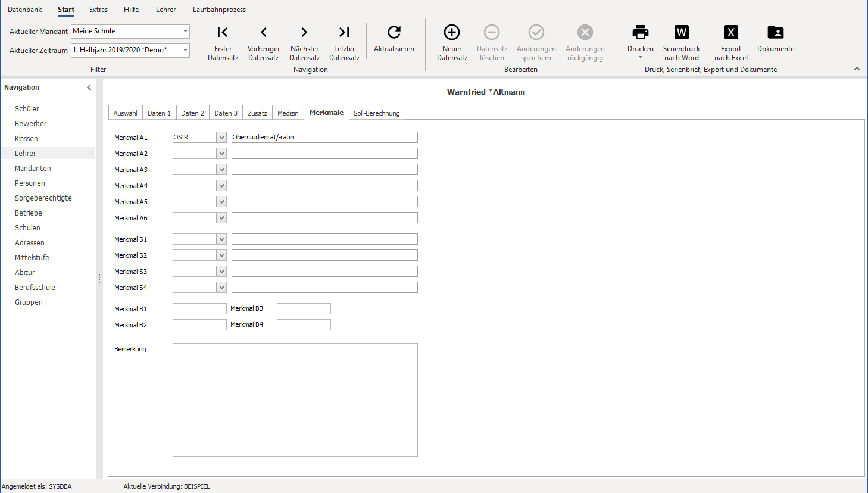Click the Oberstudienrat/-rätin text field
The width and height of the screenshot is (868, 493).
pos(324,138)
